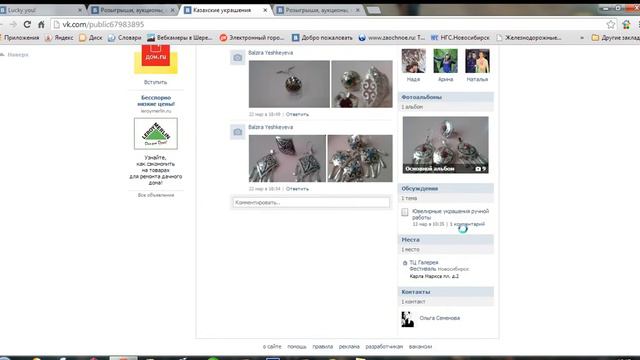640x360 pixels.
Task: Open the реклама footer link
Action: pyautogui.click(x=349, y=347)
